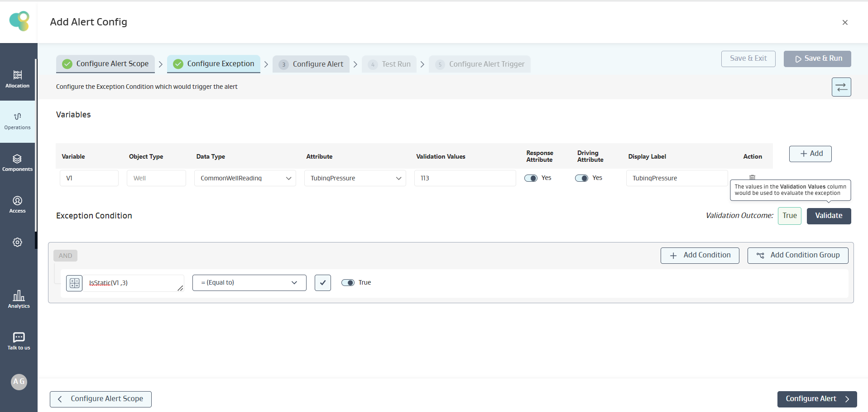Image resolution: width=868 pixels, height=412 pixels.
Task: Toggle the Driving Attribute switch
Action: tap(581, 178)
